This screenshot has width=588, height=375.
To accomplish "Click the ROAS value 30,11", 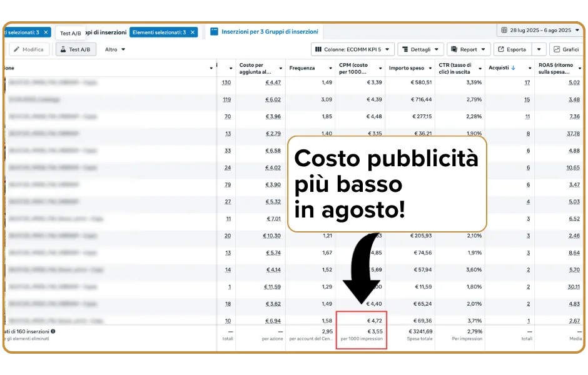I will [x=574, y=287].
